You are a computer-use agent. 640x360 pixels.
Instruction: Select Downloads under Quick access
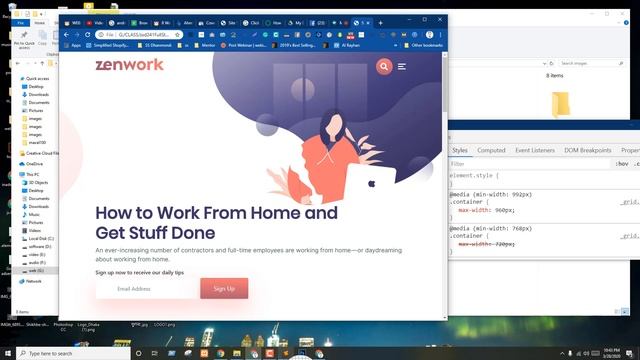[36, 94]
